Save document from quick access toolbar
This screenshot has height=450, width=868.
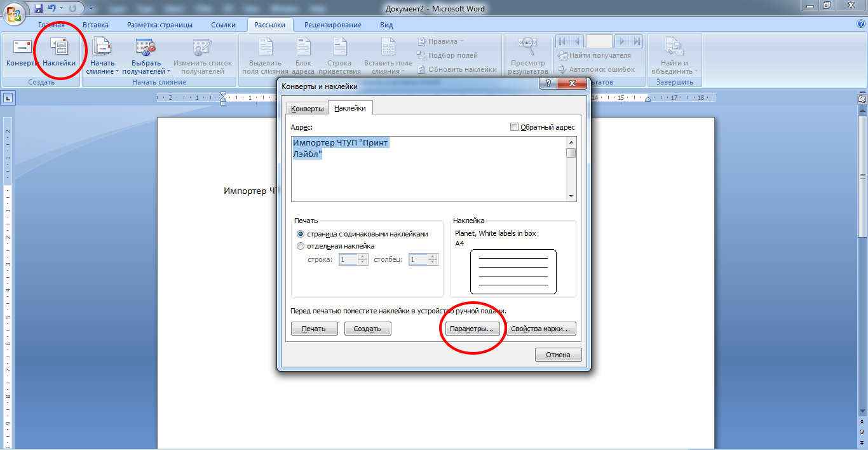[x=38, y=8]
